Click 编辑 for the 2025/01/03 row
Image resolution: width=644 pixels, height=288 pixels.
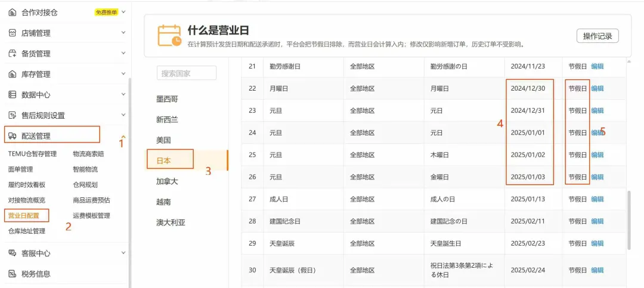pyautogui.click(x=597, y=177)
